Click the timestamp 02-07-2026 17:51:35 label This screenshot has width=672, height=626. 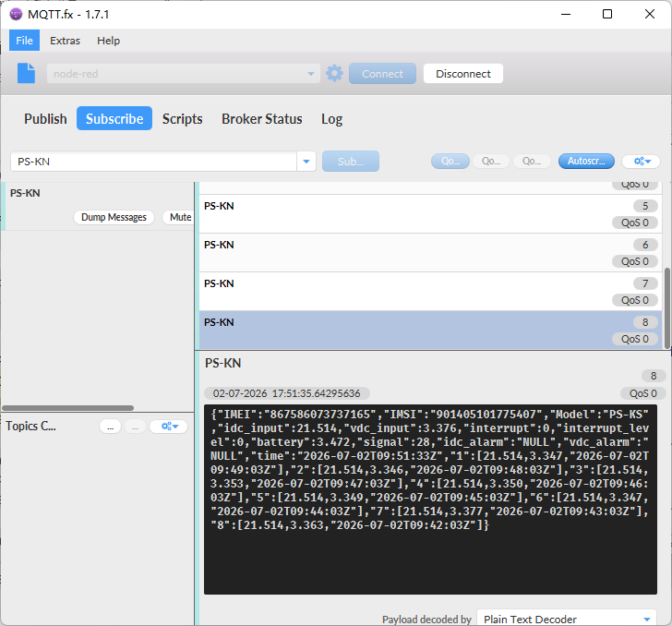coord(286,393)
